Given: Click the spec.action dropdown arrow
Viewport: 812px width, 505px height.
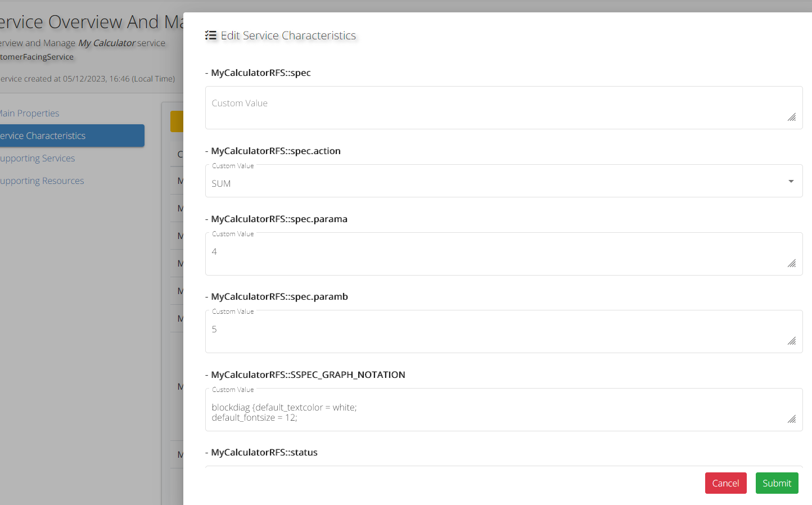Looking at the screenshot, I should [x=791, y=181].
